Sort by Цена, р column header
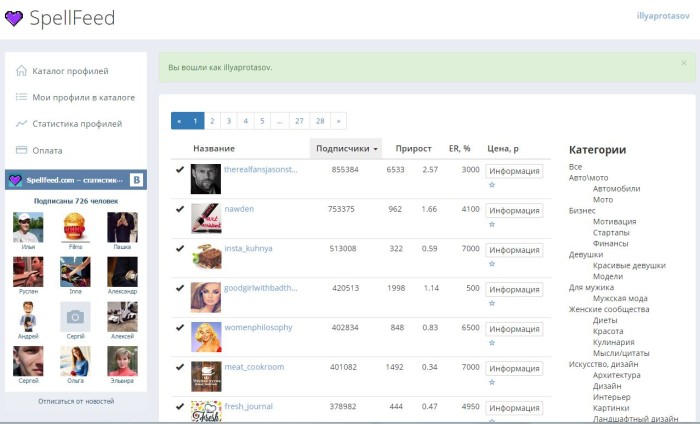 click(503, 149)
